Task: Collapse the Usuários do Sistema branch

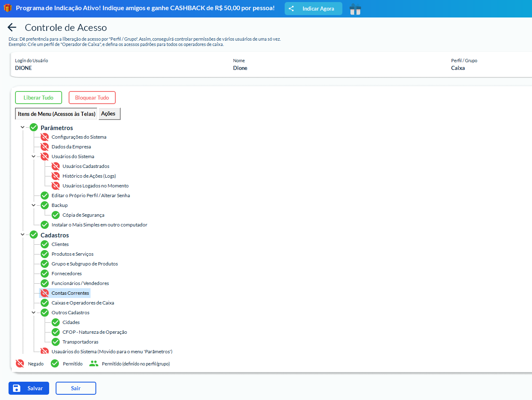Action: 34,157
